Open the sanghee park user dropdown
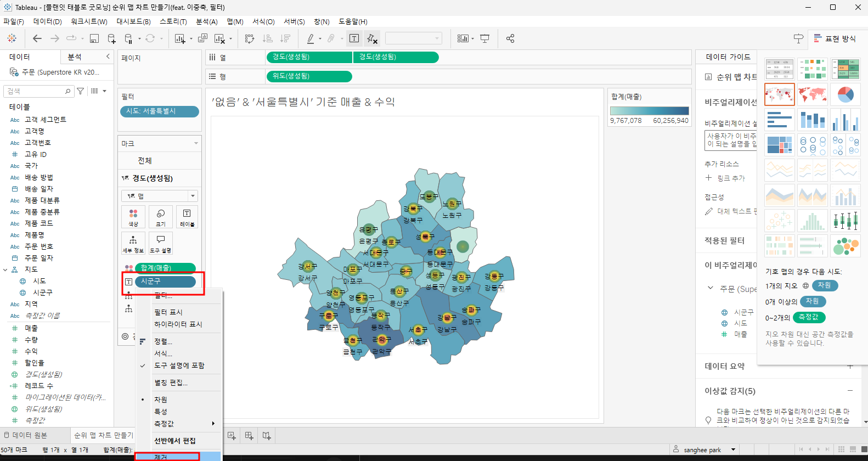The image size is (868, 461). pos(733,449)
